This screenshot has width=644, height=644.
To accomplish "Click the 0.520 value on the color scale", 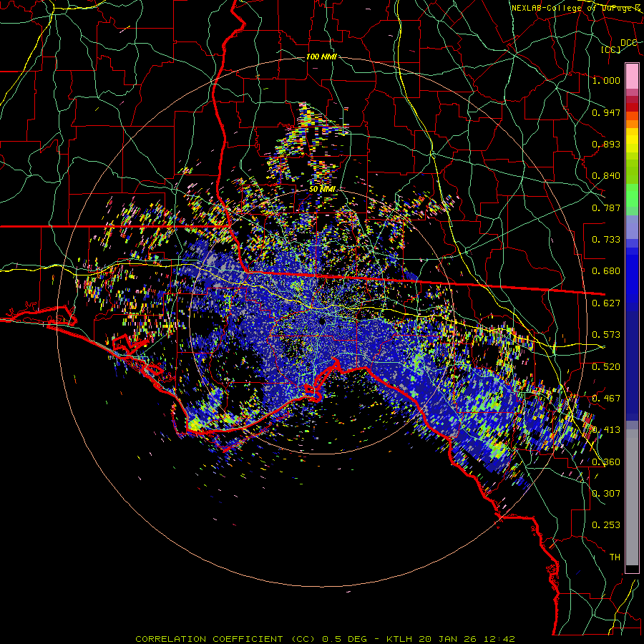I will [x=606, y=367].
